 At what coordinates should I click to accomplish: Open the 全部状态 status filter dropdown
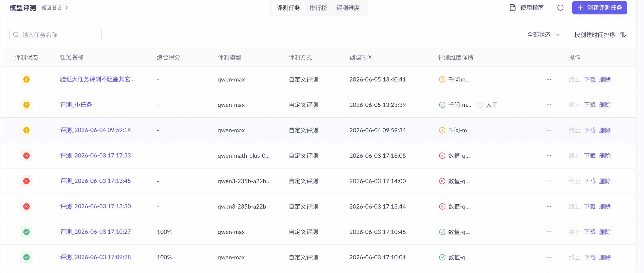coord(543,35)
